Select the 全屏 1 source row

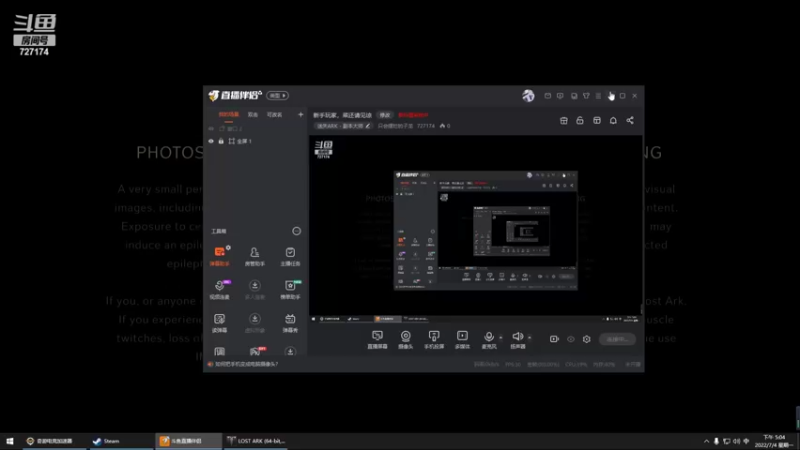255,141
